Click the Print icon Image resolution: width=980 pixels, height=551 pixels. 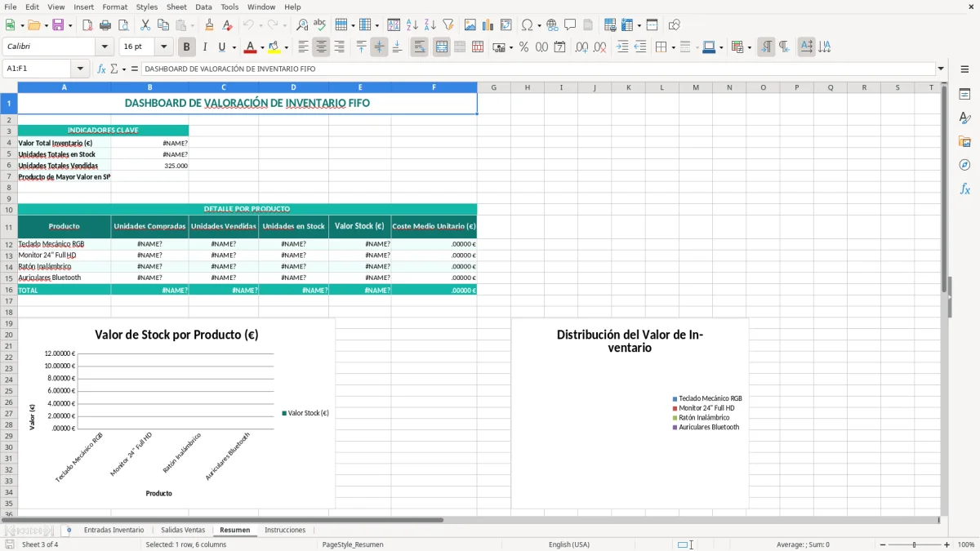[x=105, y=25]
